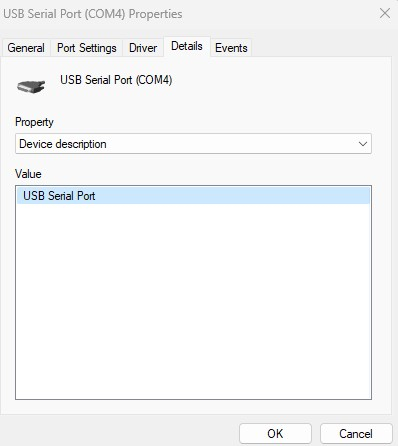398x446 pixels.
Task: Click the Value list label
Action: pos(28,174)
